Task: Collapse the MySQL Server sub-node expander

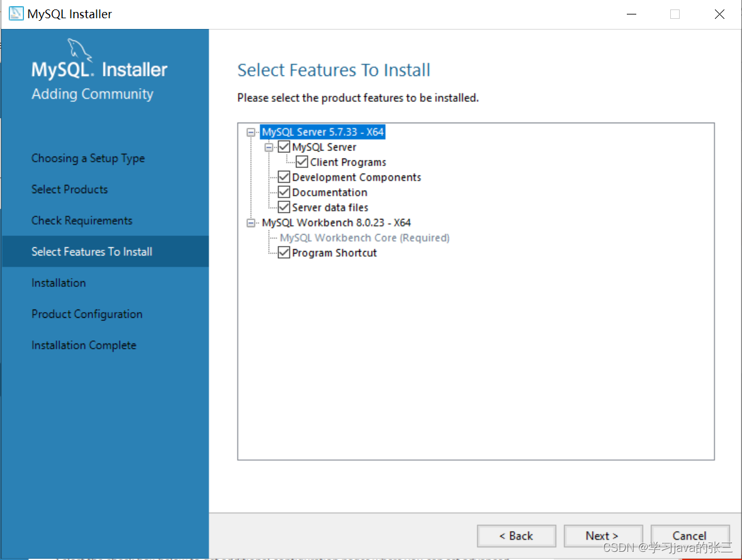Action: tap(269, 147)
